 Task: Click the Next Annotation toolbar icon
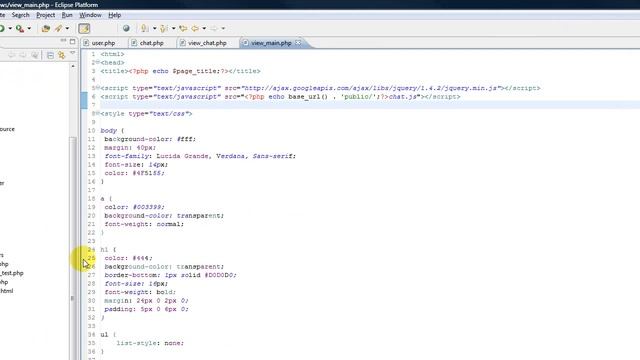(x=144, y=29)
